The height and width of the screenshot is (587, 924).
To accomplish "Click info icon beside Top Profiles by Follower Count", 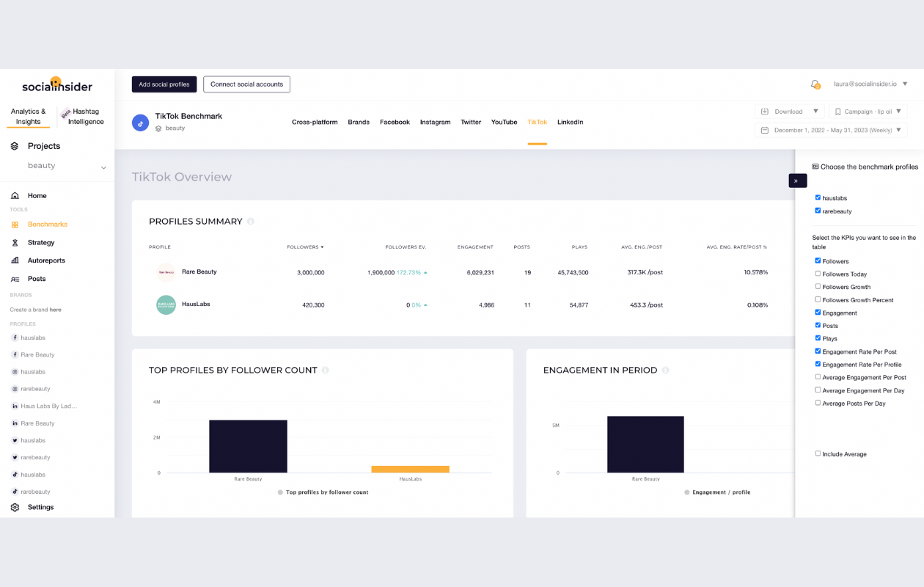I will click(326, 371).
